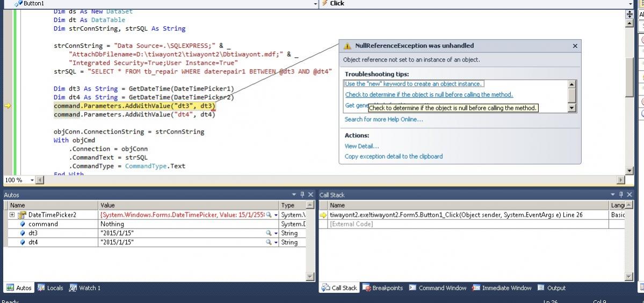Open visualizer magnifier for DateTimePicker2 value
Viewport: 644px width, 303px height.
[x=268, y=215]
